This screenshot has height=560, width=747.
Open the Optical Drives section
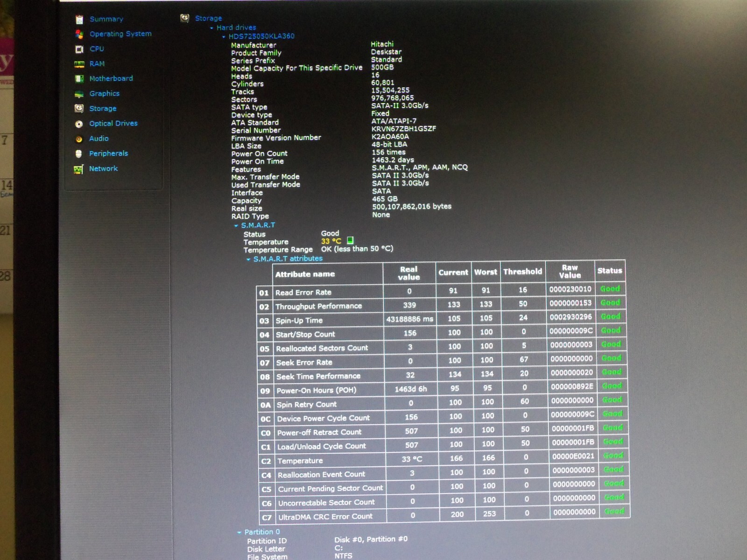click(x=113, y=123)
